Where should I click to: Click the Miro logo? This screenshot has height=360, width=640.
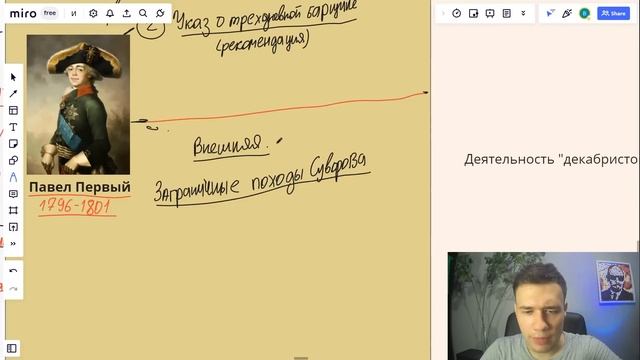click(x=23, y=13)
